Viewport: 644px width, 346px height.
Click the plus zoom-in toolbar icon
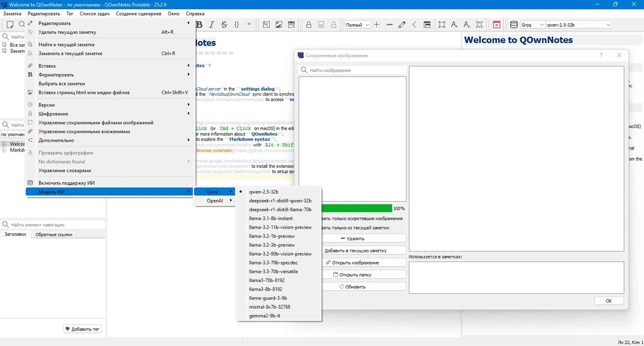(x=377, y=24)
